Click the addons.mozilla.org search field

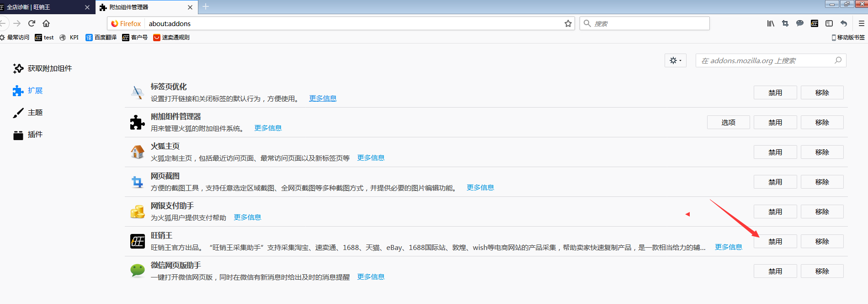coord(771,60)
